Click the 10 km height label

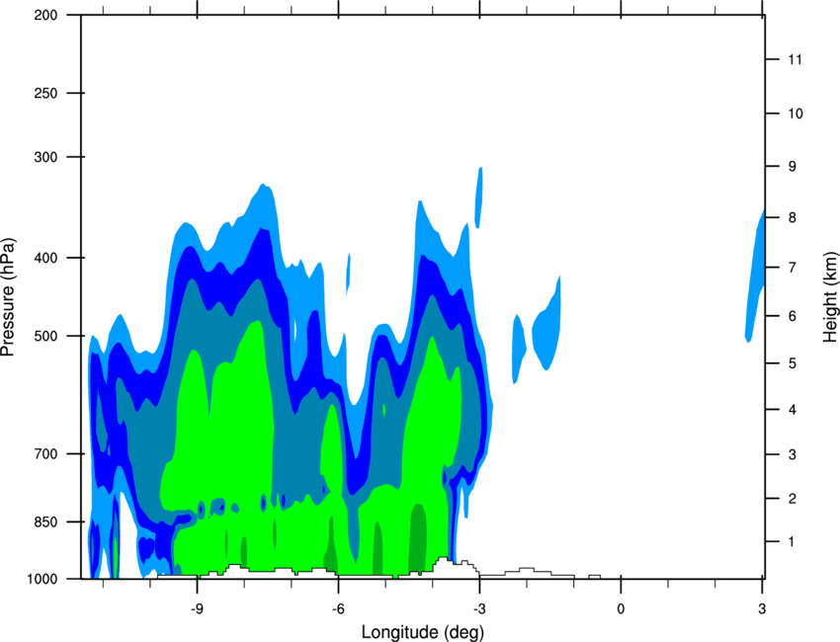[795, 114]
